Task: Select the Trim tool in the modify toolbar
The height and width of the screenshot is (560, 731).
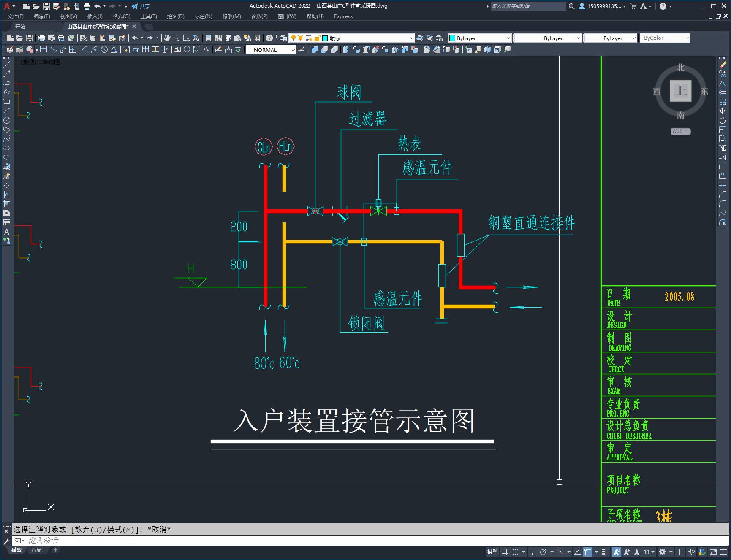Action: point(723,148)
